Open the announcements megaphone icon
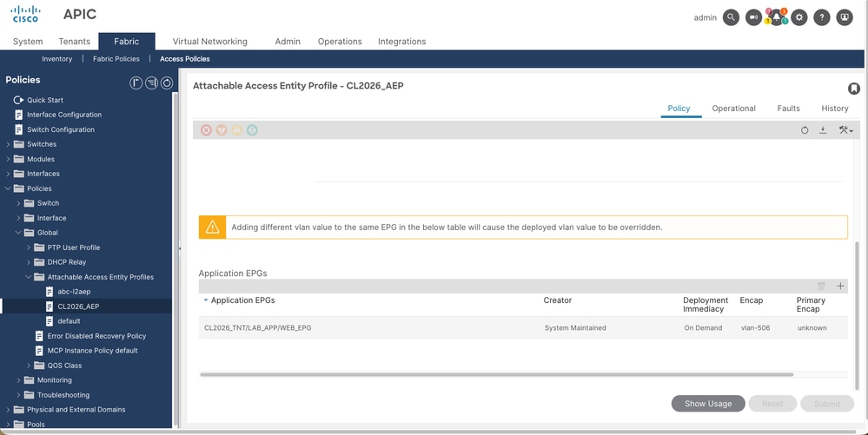 point(753,17)
